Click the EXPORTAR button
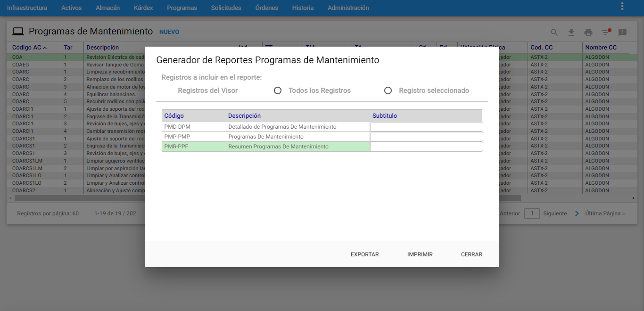Viewport: 644px width, 311px height. (364, 254)
